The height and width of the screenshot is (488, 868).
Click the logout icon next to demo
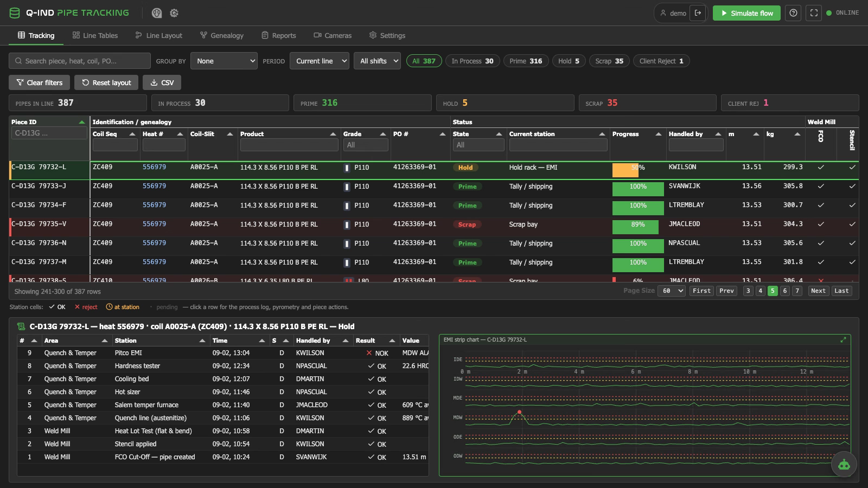tap(698, 13)
